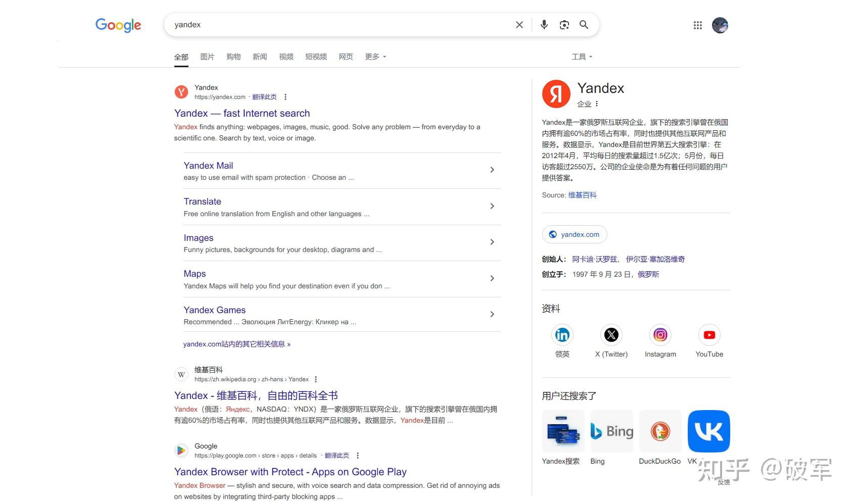Click yandex.com站内的其它相关信息 link
This screenshot has height=504, width=854.
(x=236, y=344)
